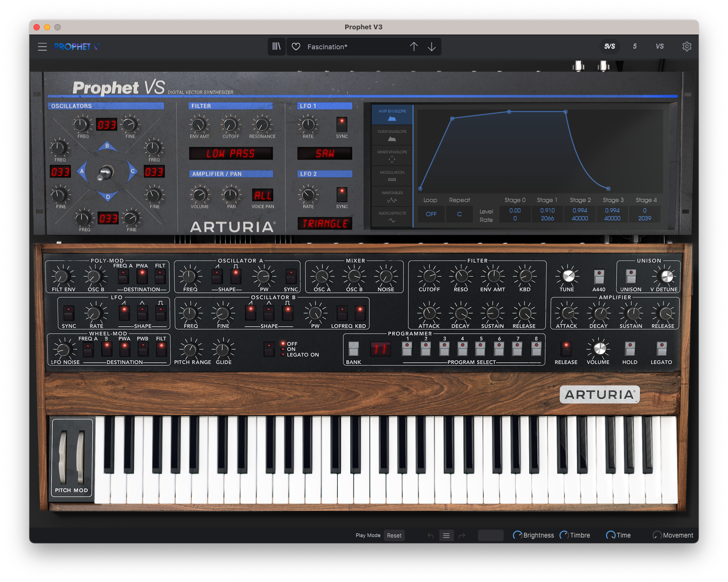Viewport: 728px width, 582px height.
Task: Open the hamburger main menu
Action: point(42,47)
